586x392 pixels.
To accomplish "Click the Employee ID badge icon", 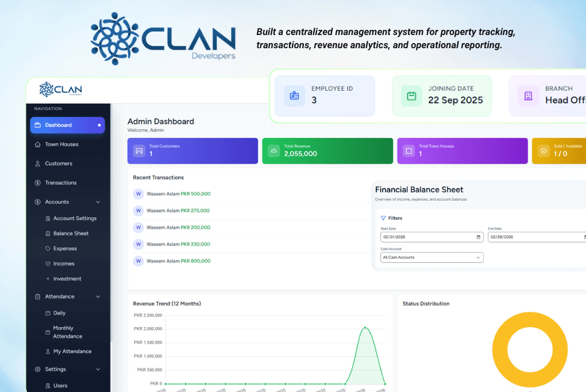I will point(295,96).
